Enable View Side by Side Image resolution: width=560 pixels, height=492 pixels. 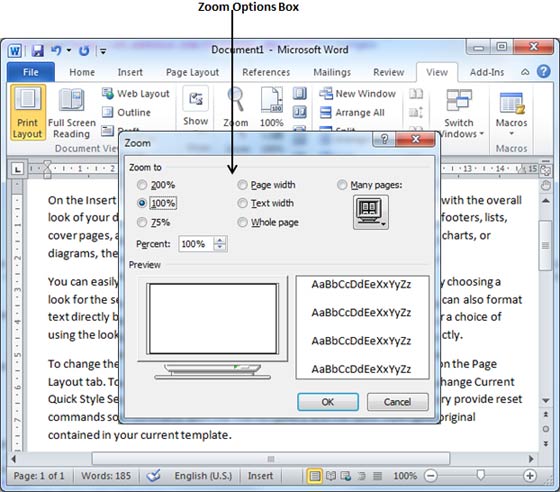pyautogui.click(x=416, y=94)
